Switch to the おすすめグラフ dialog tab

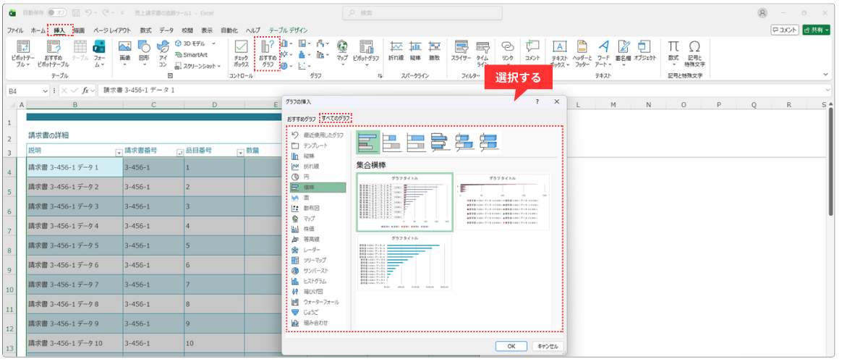tap(302, 118)
